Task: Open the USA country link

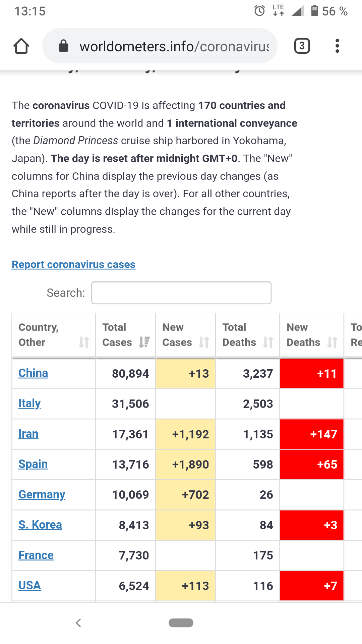Action: [29, 585]
